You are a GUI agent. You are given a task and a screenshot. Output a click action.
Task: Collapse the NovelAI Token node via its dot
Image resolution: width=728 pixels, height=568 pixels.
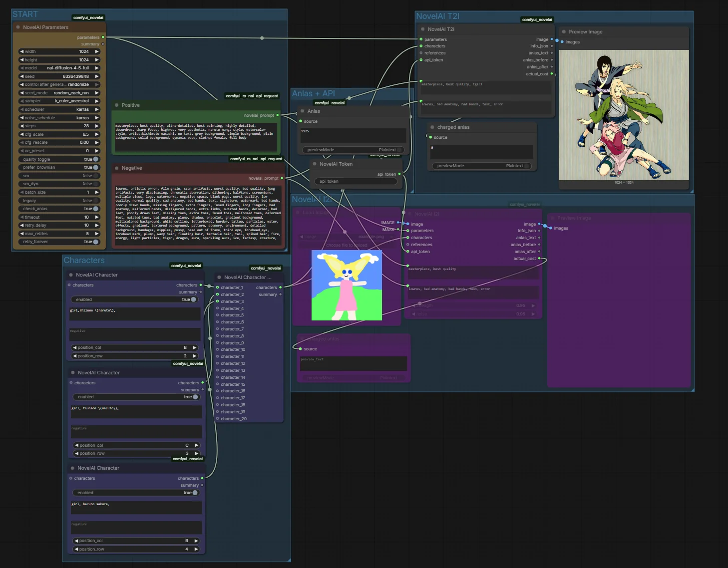point(315,164)
